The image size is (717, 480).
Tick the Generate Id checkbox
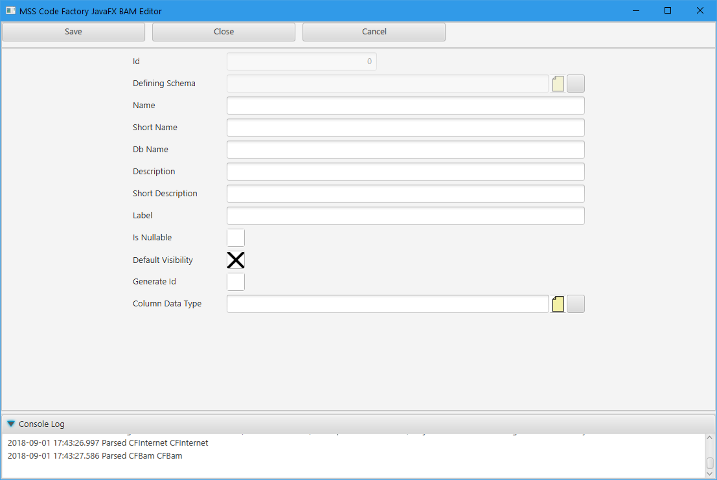click(236, 282)
